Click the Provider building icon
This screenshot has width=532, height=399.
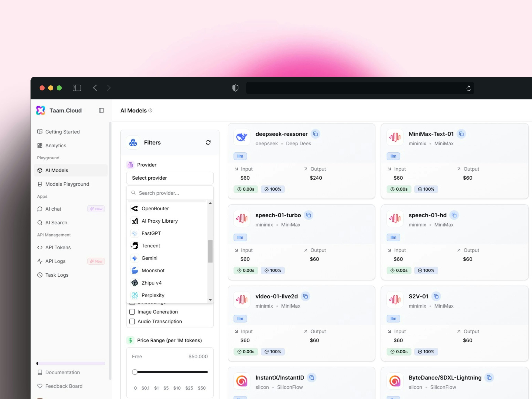(x=130, y=165)
